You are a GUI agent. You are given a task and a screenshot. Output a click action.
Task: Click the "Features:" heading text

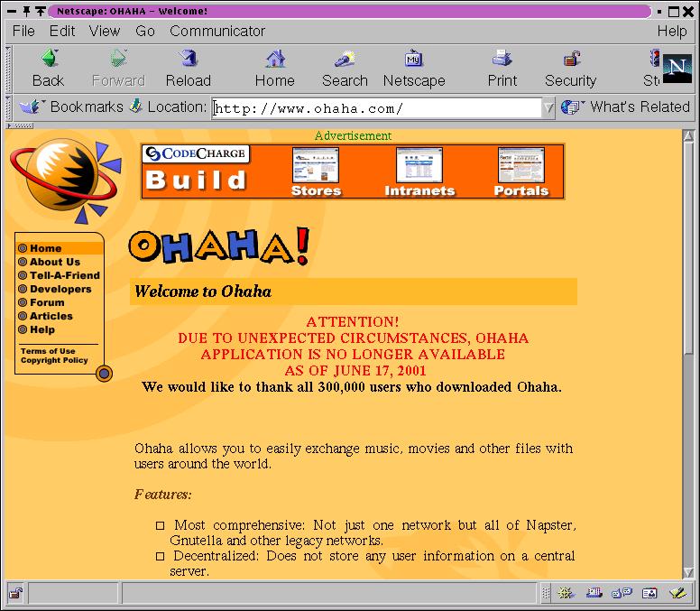click(163, 495)
